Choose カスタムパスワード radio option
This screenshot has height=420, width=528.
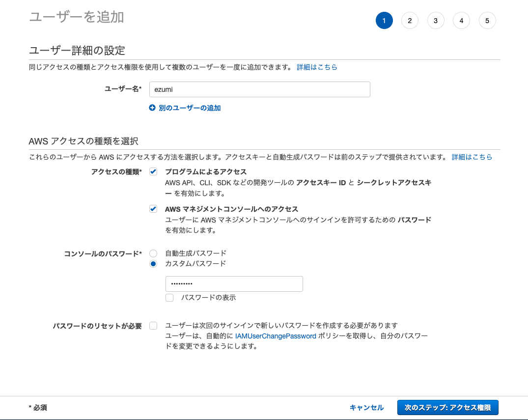(x=153, y=264)
